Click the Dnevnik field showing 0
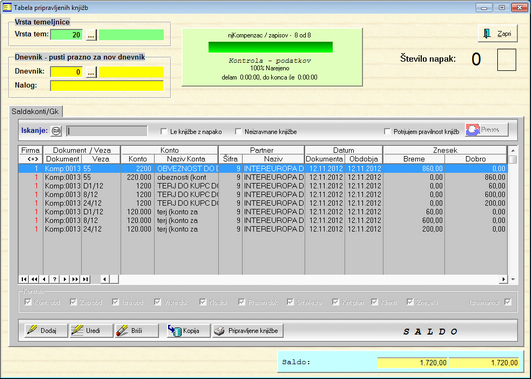 [67, 72]
